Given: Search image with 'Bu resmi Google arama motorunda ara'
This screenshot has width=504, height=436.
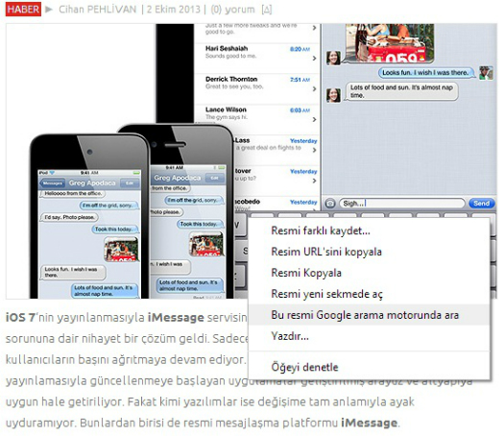Looking at the screenshot, I should point(370,315).
